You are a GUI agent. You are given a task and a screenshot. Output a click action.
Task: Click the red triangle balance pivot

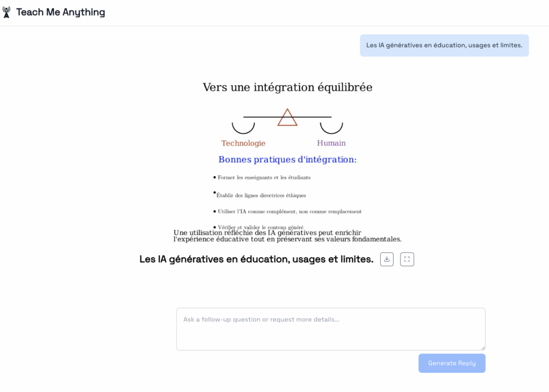click(x=287, y=118)
